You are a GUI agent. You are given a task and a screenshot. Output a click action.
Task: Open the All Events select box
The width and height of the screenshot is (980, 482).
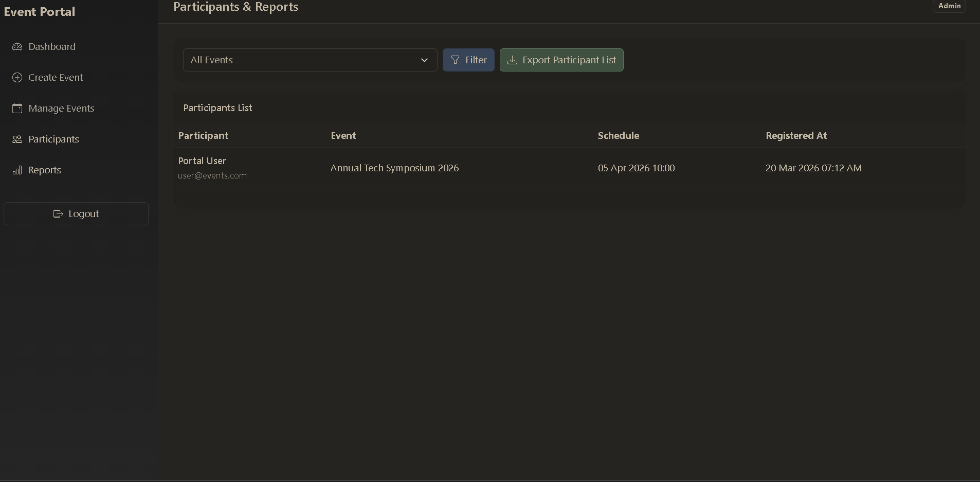[x=310, y=60]
